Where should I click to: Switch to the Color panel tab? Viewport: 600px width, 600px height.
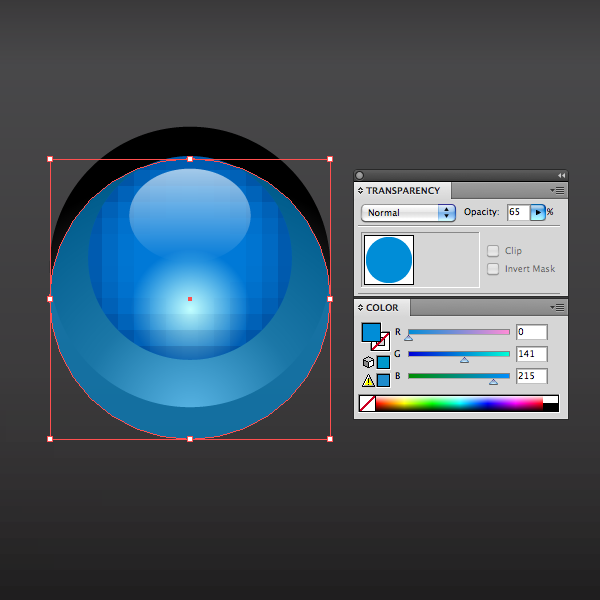point(382,308)
